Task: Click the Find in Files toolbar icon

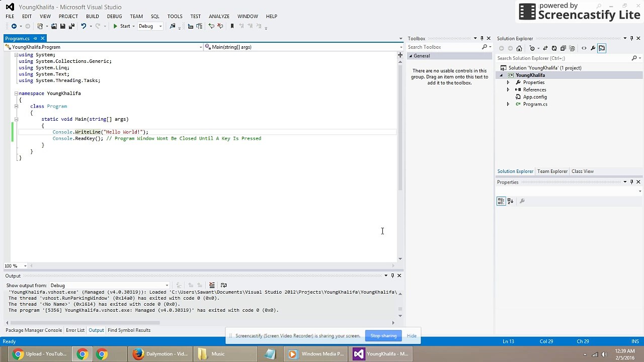Action: point(173,26)
